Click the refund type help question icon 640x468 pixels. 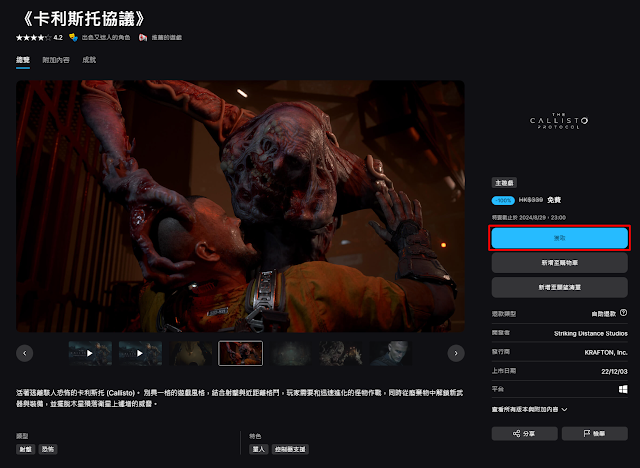(623, 313)
